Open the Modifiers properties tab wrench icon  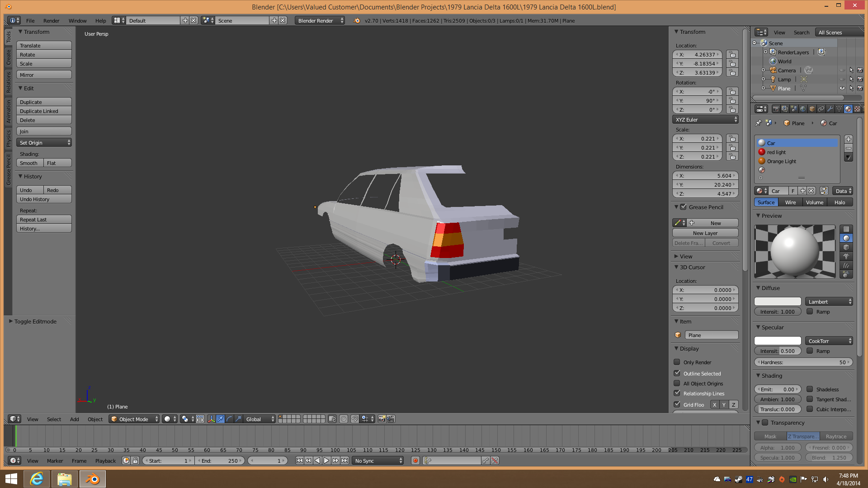point(830,109)
